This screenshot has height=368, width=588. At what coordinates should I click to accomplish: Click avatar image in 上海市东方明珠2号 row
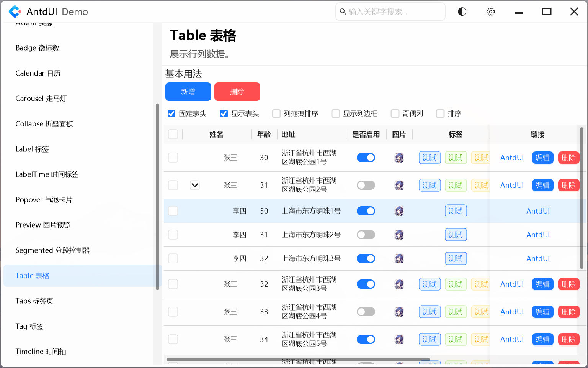[399, 235]
